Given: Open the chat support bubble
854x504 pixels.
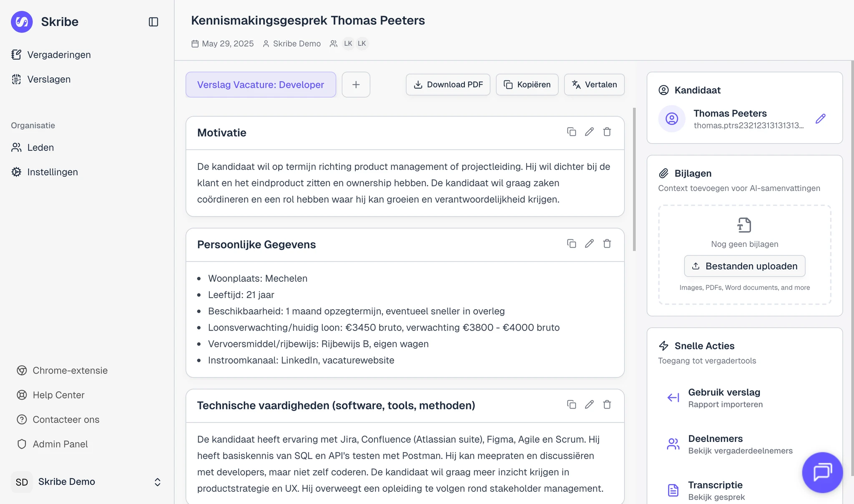Looking at the screenshot, I should (x=822, y=472).
